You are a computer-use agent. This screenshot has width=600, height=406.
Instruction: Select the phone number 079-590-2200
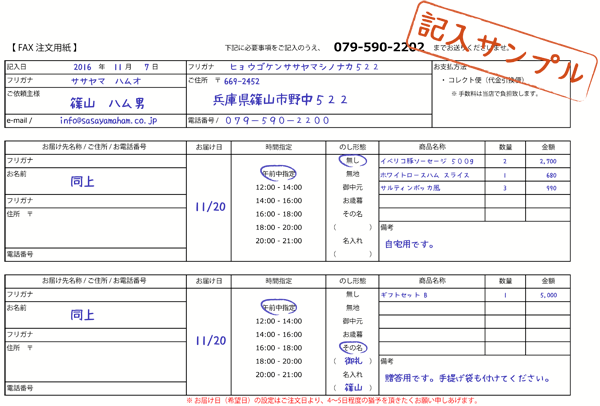[x=277, y=121]
